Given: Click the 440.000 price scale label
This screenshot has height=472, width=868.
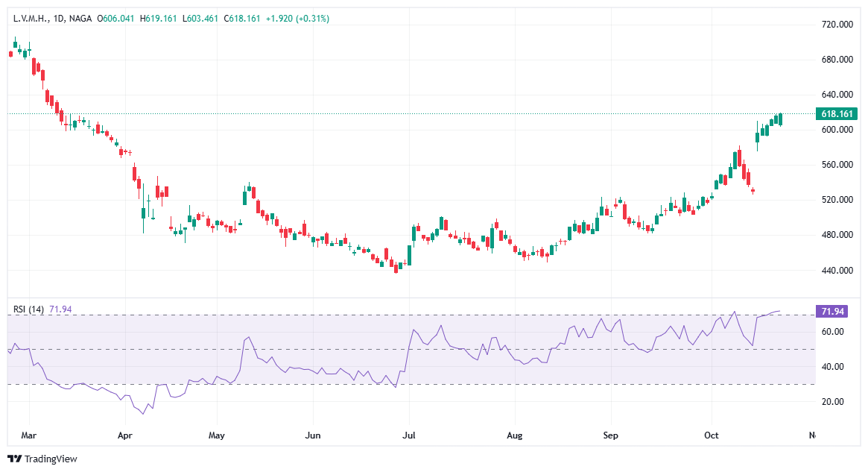Looking at the screenshot, I should [x=835, y=271].
